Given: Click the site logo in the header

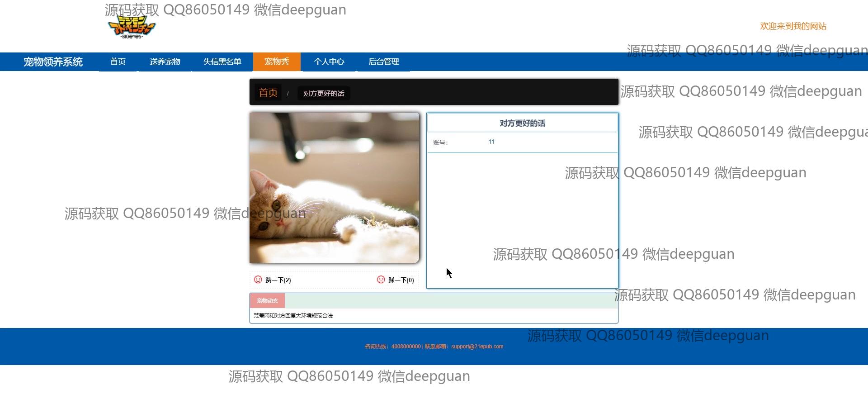Looking at the screenshot, I should coord(132,27).
